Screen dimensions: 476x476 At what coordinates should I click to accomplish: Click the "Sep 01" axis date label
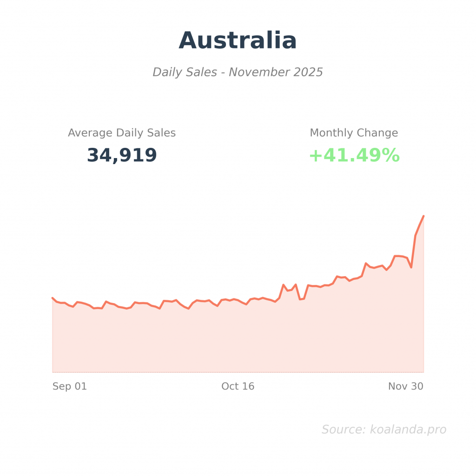[69, 386]
